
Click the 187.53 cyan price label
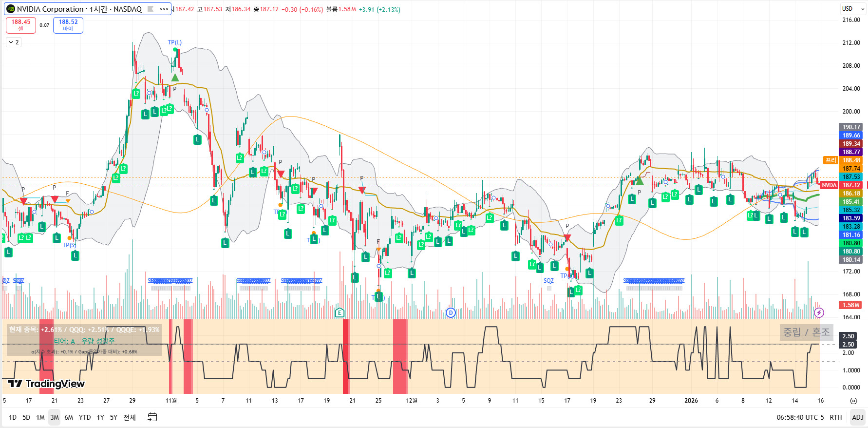click(x=851, y=177)
